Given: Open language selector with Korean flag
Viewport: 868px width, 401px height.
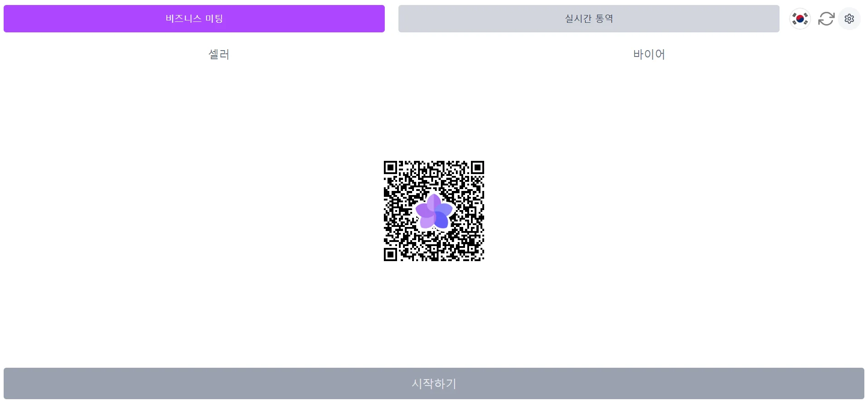Looking at the screenshot, I should [800, 19].
